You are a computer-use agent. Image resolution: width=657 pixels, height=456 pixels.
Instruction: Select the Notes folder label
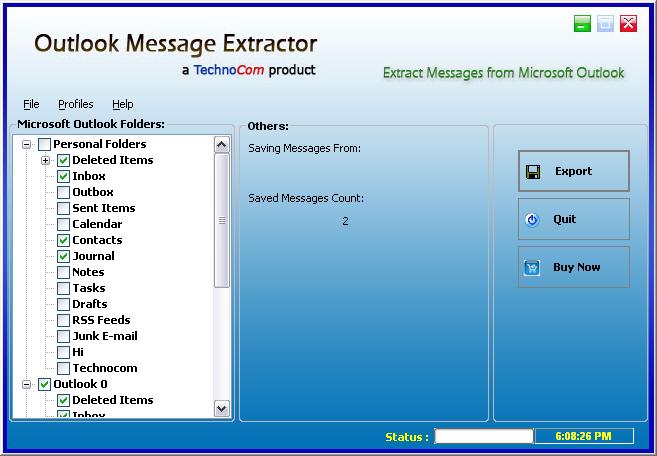click(88, 272)
